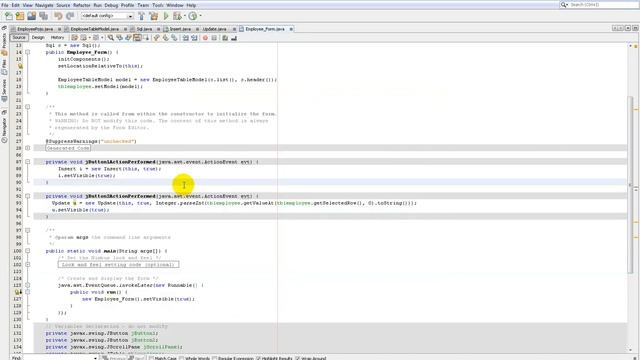Open the Debug Project dropdown arrow
This screenshot has height=360, width=640.
pos(184,16)
